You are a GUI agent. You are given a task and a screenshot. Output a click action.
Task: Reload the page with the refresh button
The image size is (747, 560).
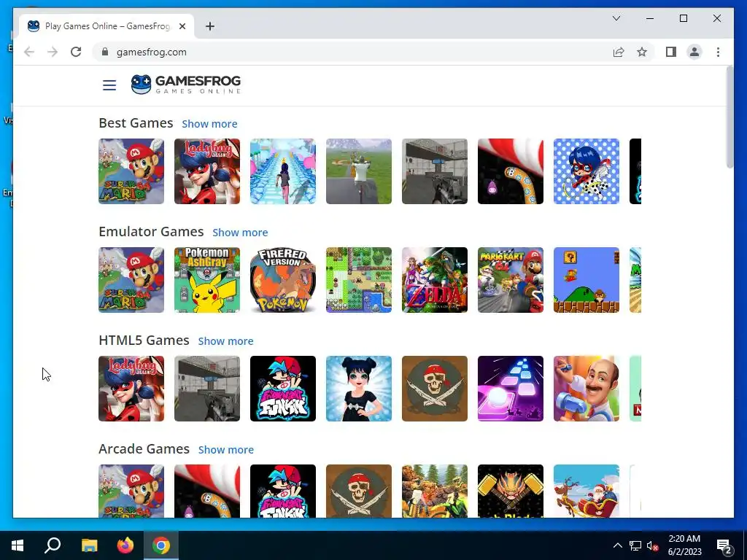click(x=76, y=52)
